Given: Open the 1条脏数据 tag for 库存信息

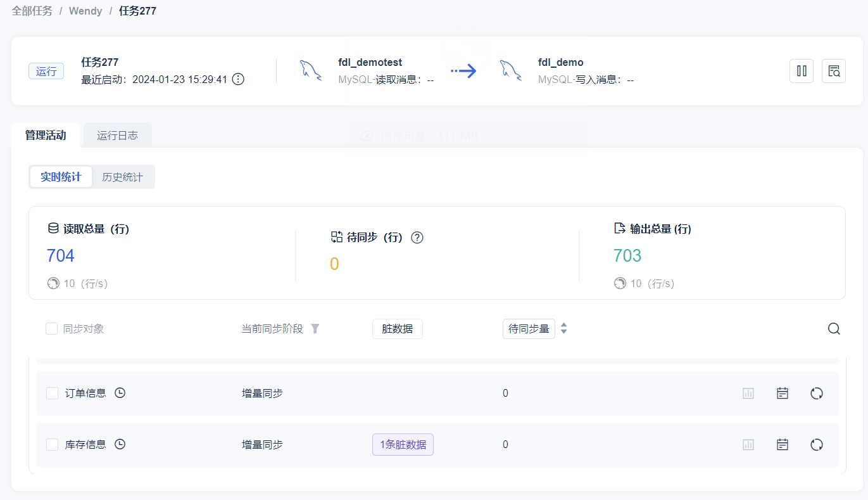Looking at the screenshot, I should (x=403, y=445).
